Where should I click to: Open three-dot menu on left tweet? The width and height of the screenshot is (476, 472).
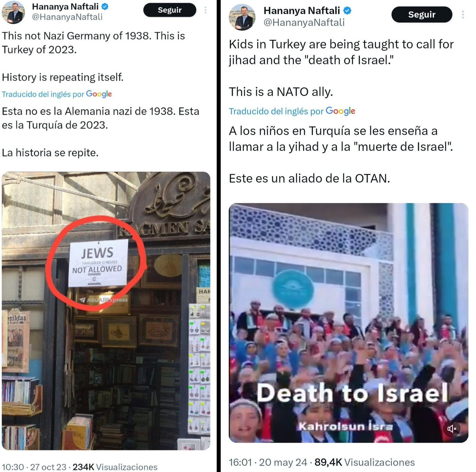pyautogui.click(x=205, y=10)
